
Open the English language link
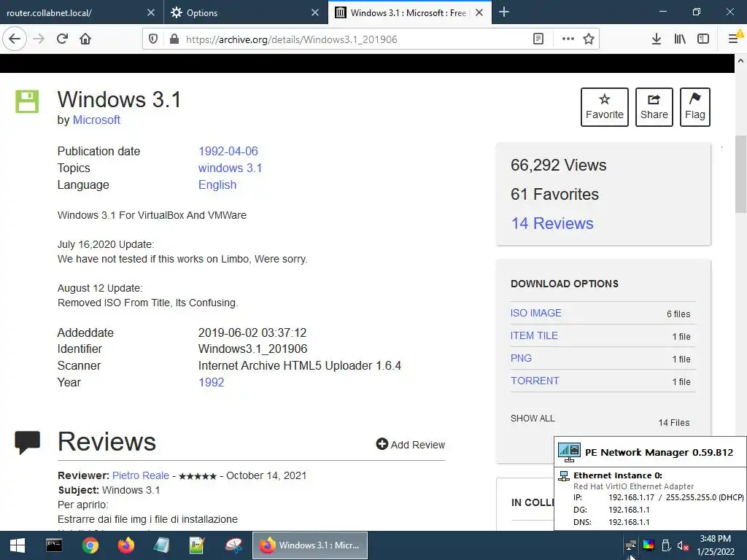coord(217,184)
